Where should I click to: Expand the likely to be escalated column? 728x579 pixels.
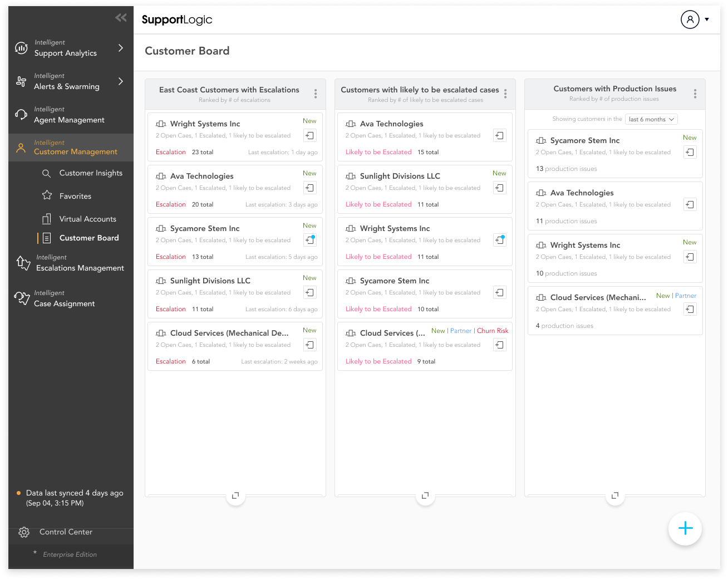point(425,495)
